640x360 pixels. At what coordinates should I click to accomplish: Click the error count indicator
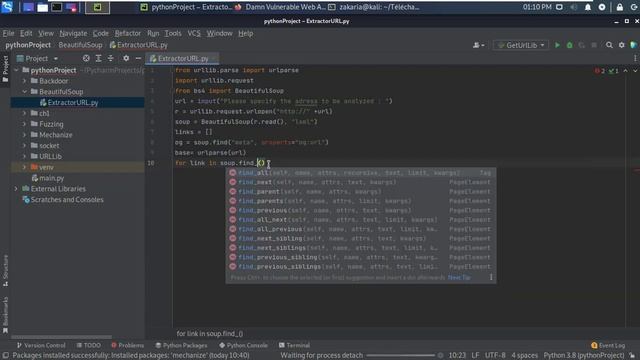tap(600, 71)
